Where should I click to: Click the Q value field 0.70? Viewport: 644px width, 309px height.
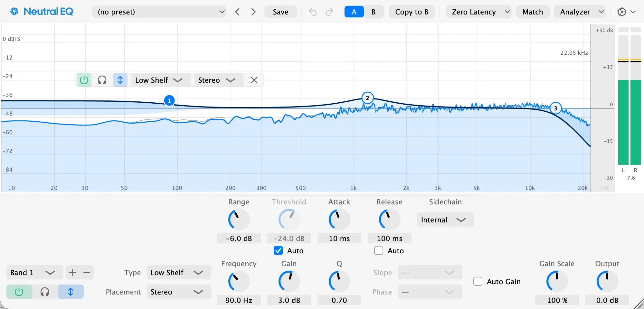339,300
